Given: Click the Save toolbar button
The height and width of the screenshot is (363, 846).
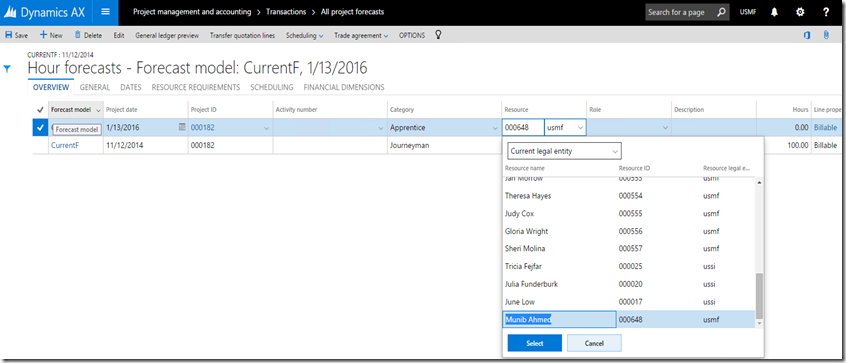Looking at the screenshot, I should tap(16, 36).
